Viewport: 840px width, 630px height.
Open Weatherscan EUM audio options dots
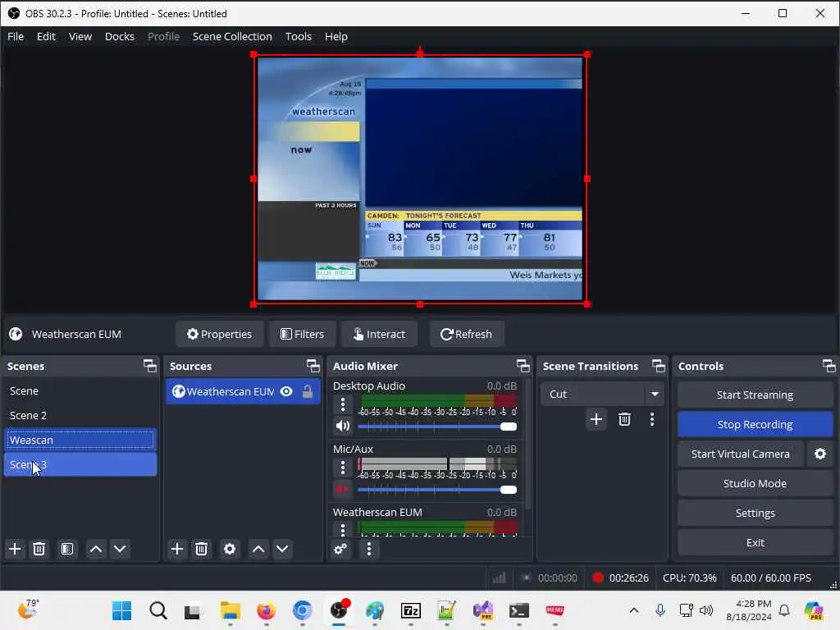point(343,529)
